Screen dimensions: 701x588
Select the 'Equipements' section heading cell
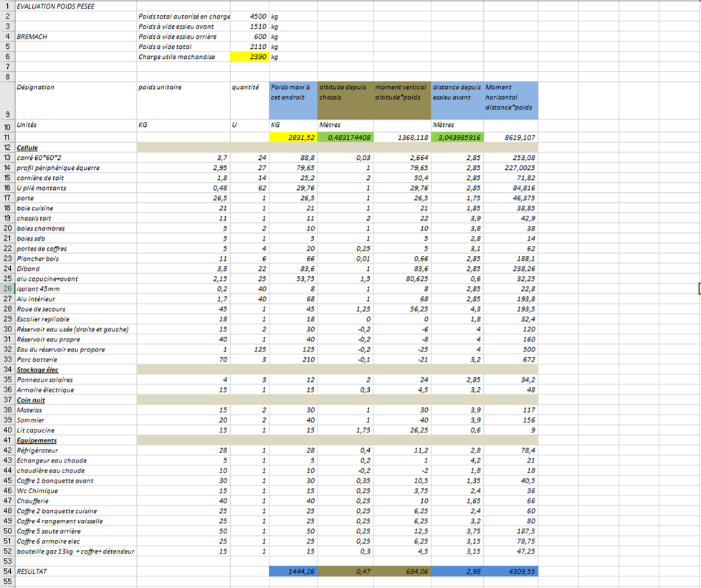(x=37, y=440)
